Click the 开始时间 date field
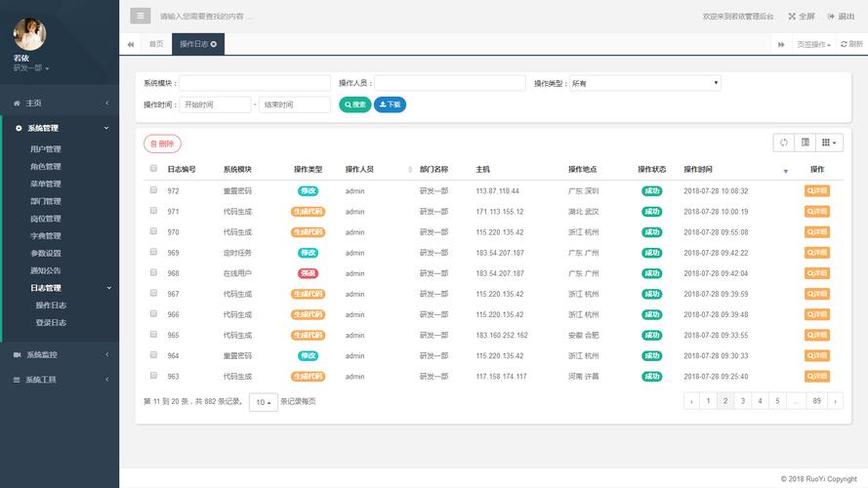Image resolution: width=868 pixels, height=488 pixels. 215,104
